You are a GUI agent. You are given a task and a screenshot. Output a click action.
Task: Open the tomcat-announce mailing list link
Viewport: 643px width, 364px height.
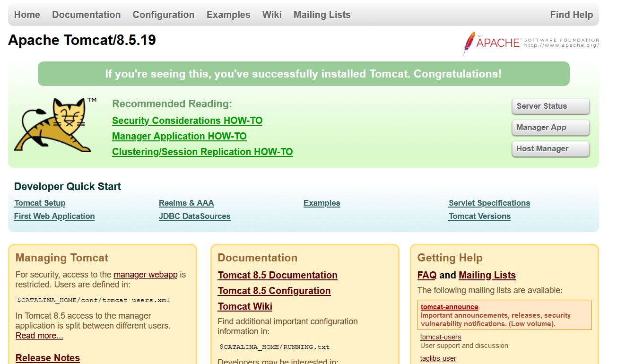point(450,307)
